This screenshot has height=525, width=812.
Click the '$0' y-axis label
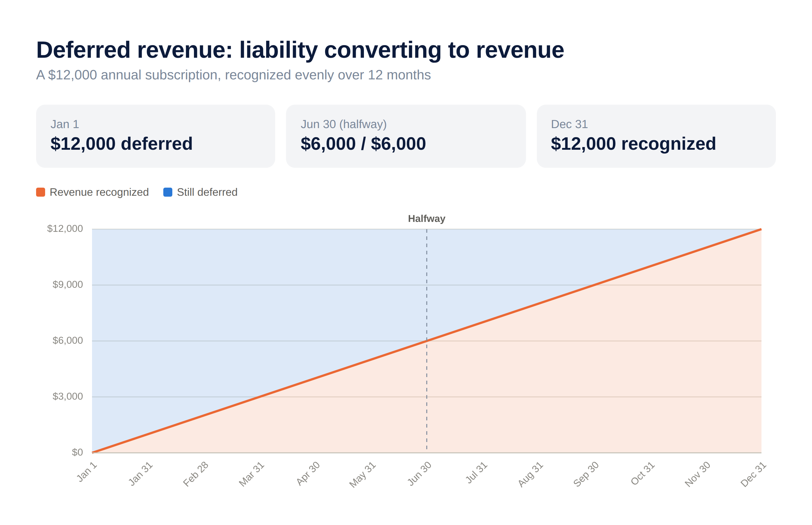(77, 453)
